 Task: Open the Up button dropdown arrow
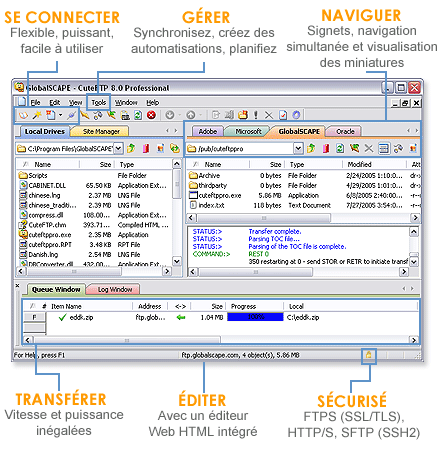tap(200, 115)
